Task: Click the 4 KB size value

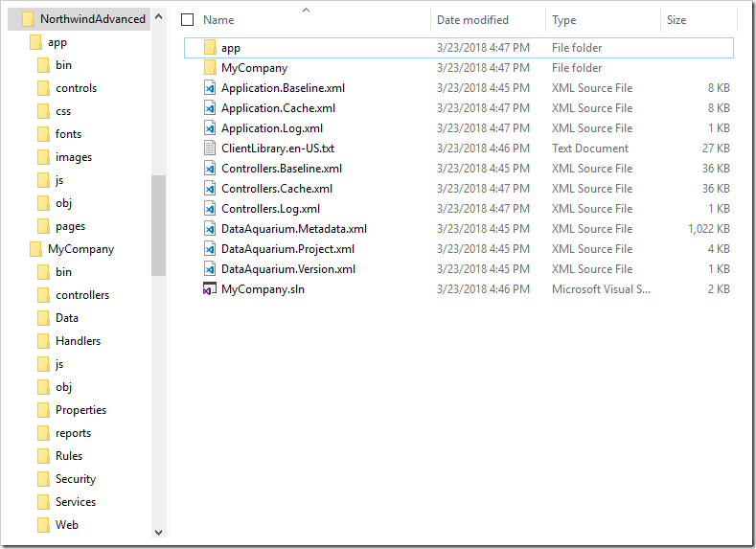Action: point(719,249)
